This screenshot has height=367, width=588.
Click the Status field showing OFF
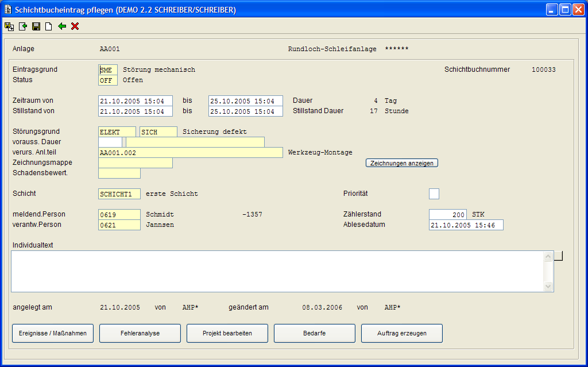coord(108,80)
